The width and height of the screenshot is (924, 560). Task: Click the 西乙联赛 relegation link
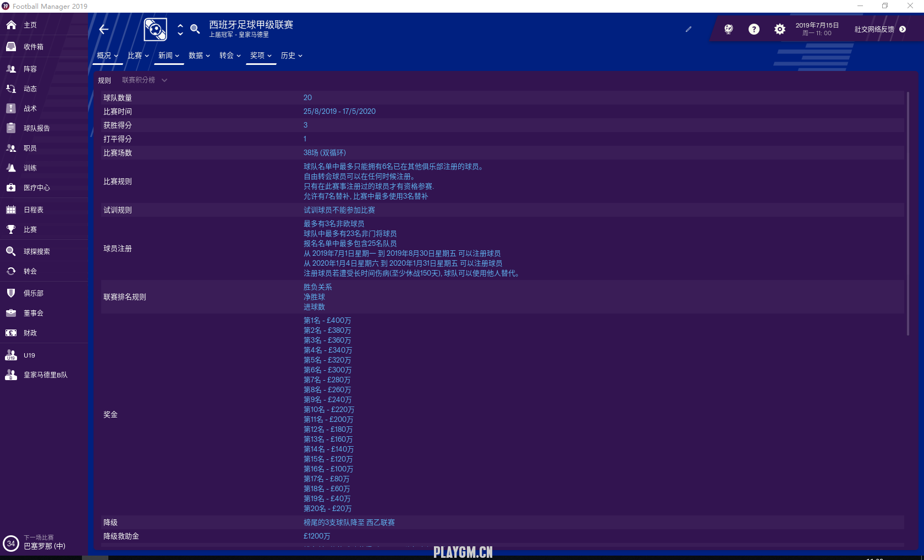coord(380,523)
